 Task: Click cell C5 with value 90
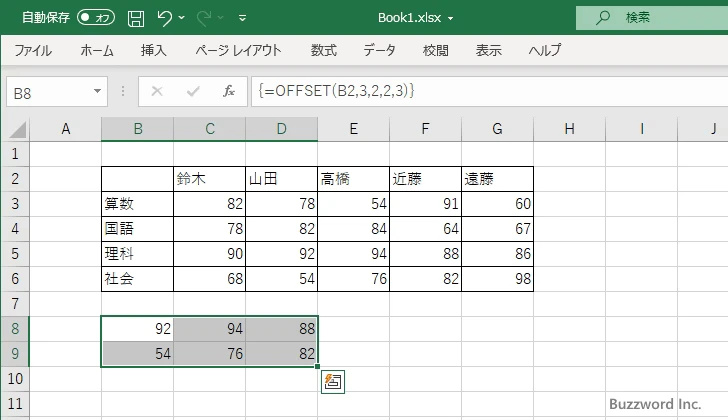coord(209,254)
